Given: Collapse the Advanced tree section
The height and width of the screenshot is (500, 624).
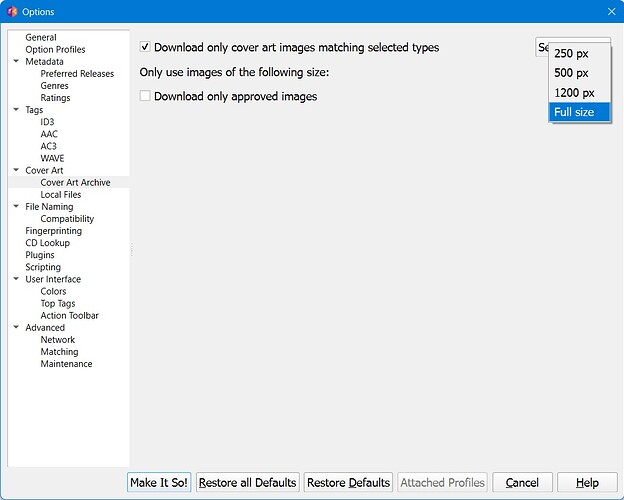Looking at the screenshot, I should [16, 327].
